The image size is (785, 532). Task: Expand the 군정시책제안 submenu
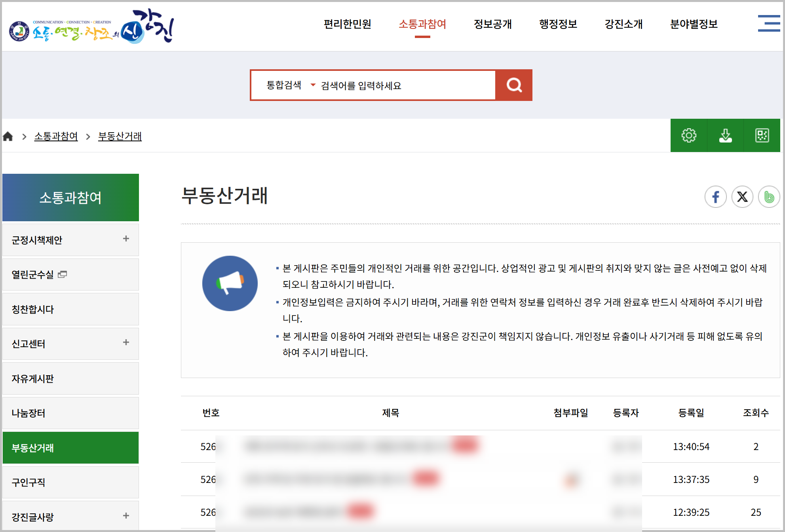point(126,239)
